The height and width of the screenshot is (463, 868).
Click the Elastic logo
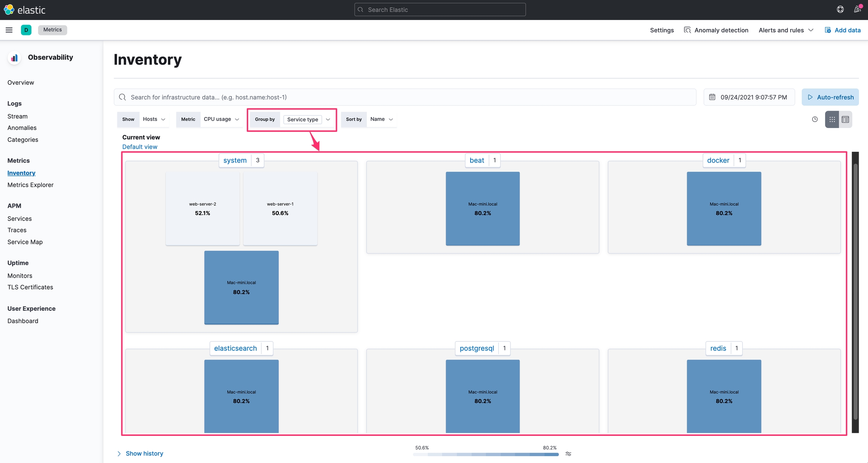pos(24,10)
